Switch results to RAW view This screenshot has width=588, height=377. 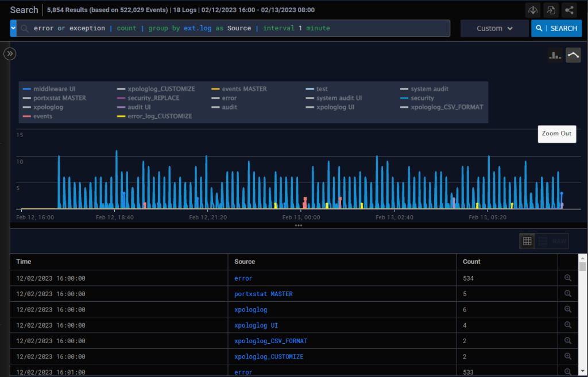tap(559, 241)
